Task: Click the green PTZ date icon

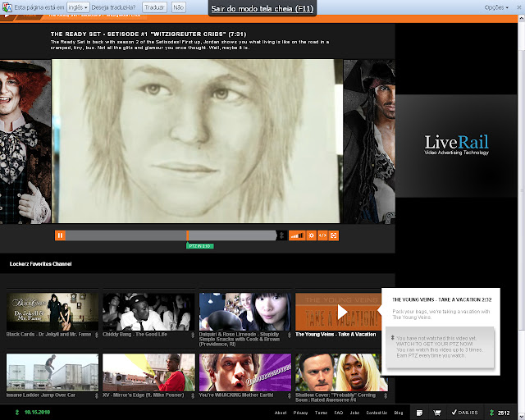Action: [x=17, y=413]
